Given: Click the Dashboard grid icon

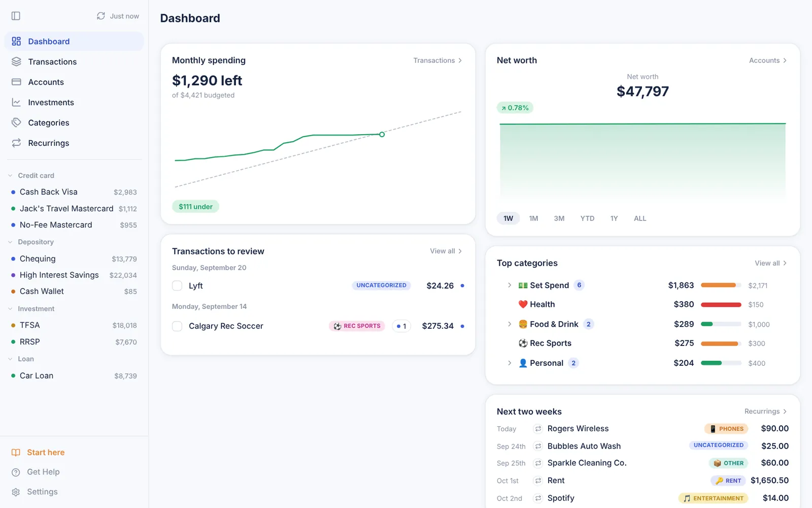Looking at the screenshot, I should click(x=16, y=41).
